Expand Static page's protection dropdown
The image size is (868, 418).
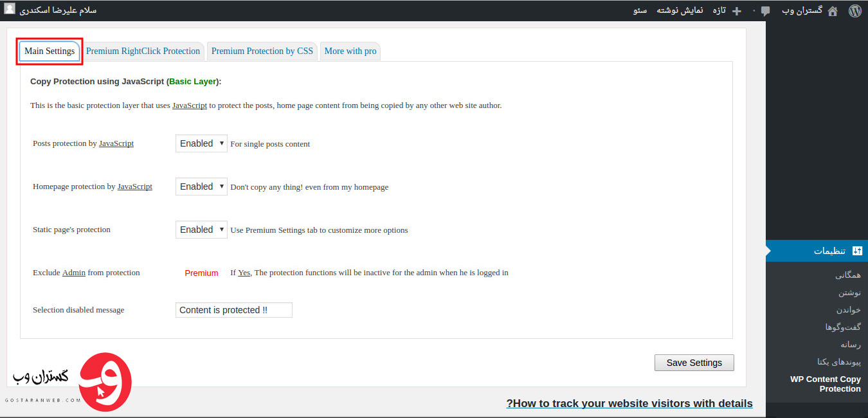(201, 230)
